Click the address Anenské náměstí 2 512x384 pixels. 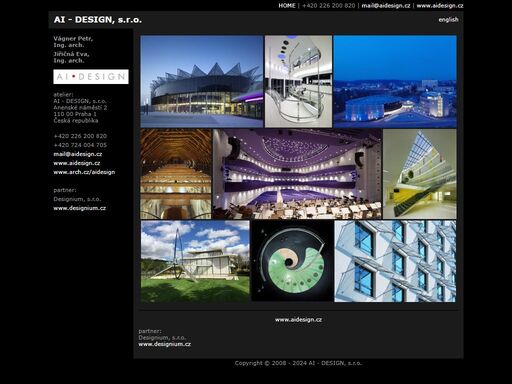(80, 107)
